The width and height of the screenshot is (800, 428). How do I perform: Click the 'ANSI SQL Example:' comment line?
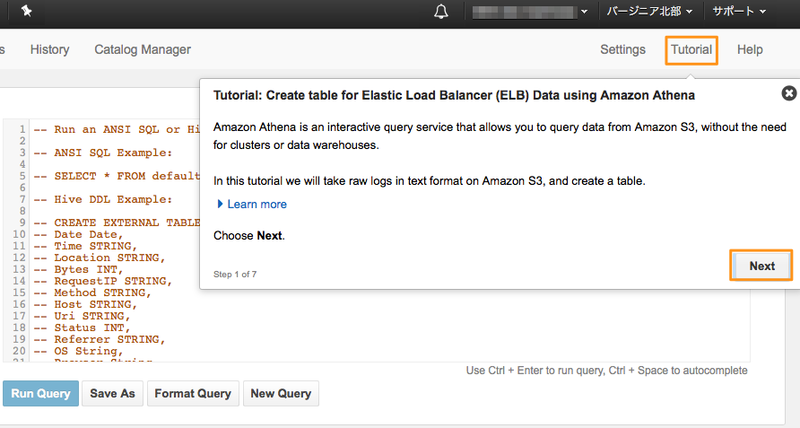coord(103,153)
